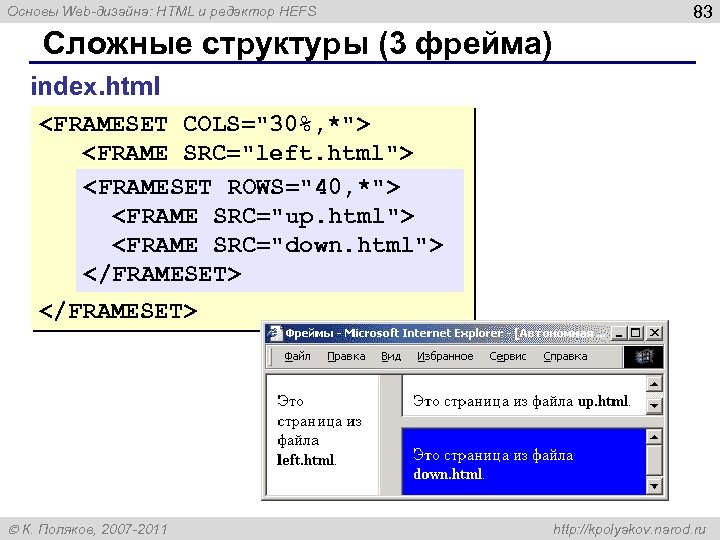Image resolution: width=720 pixels, height=540 pixels.
Task: Open the Правка menu
Action: pos(346,356)
